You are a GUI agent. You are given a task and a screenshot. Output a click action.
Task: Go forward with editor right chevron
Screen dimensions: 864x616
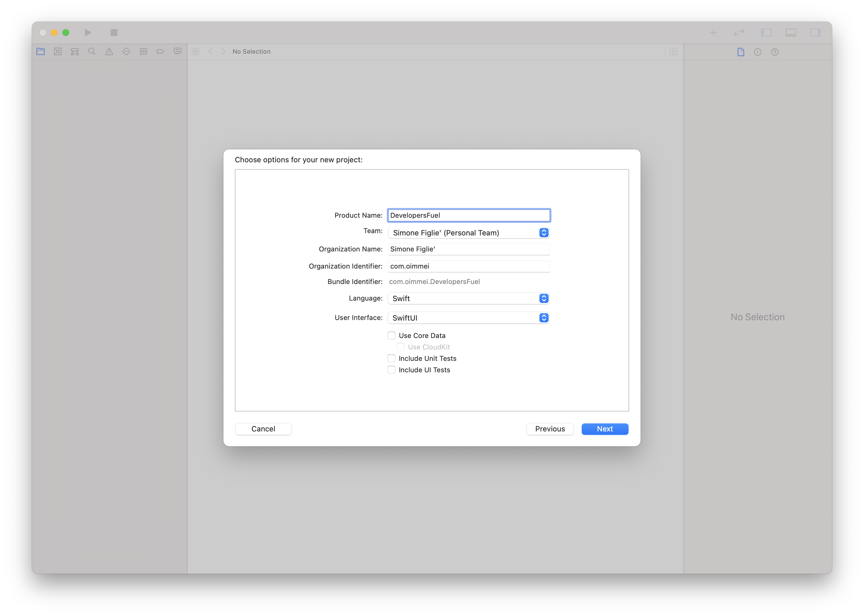pos(223,52)
